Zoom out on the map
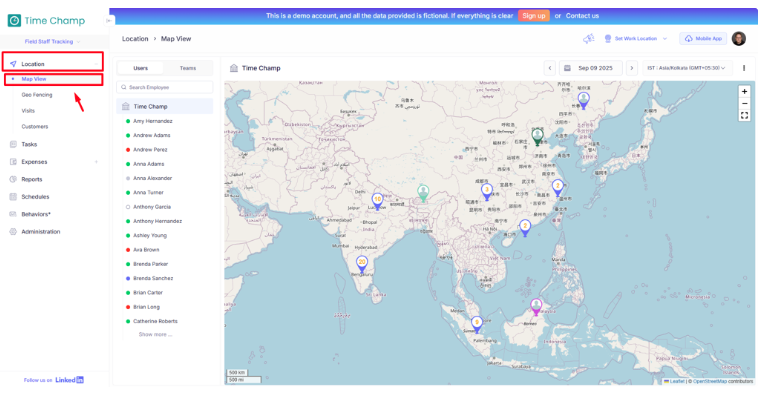Screen dimensions: 758x397 pyautogui.click(x=744, y=103)
